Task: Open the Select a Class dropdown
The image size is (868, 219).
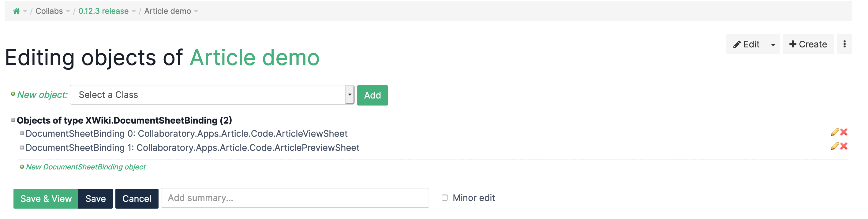Action: (212, 95)
